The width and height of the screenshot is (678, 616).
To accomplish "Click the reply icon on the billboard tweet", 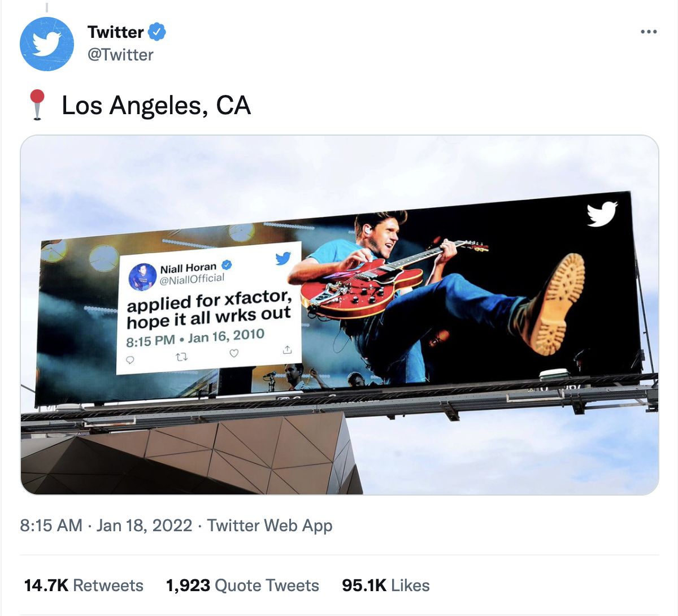I will 130,360.
